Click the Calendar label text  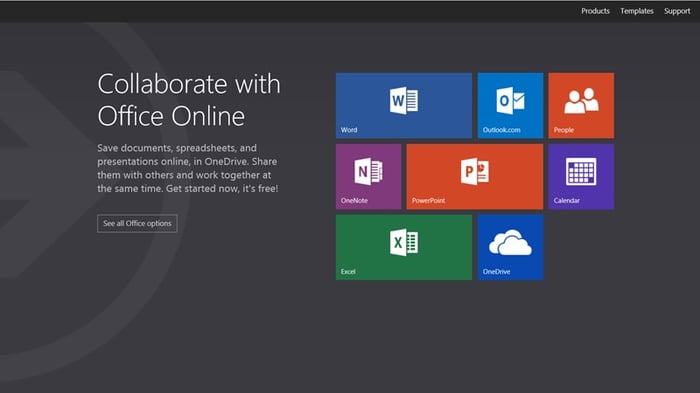(567, 201)
